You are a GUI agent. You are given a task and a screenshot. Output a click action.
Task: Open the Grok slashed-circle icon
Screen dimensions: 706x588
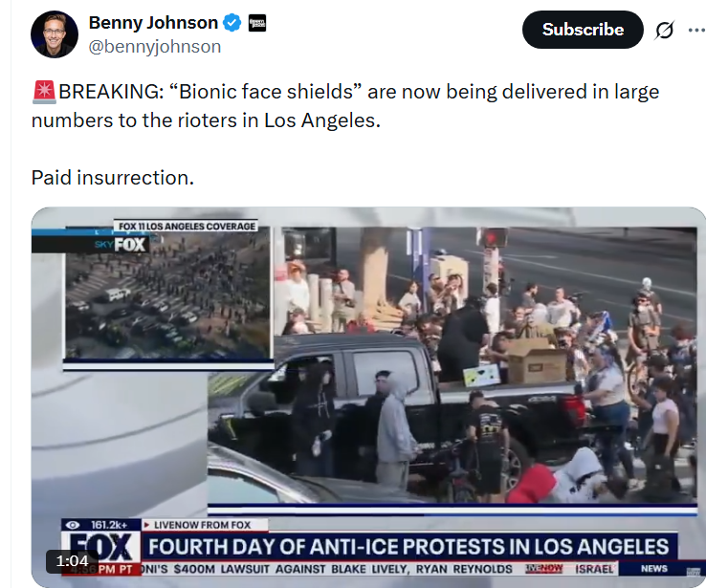click(x=664, y=31)
